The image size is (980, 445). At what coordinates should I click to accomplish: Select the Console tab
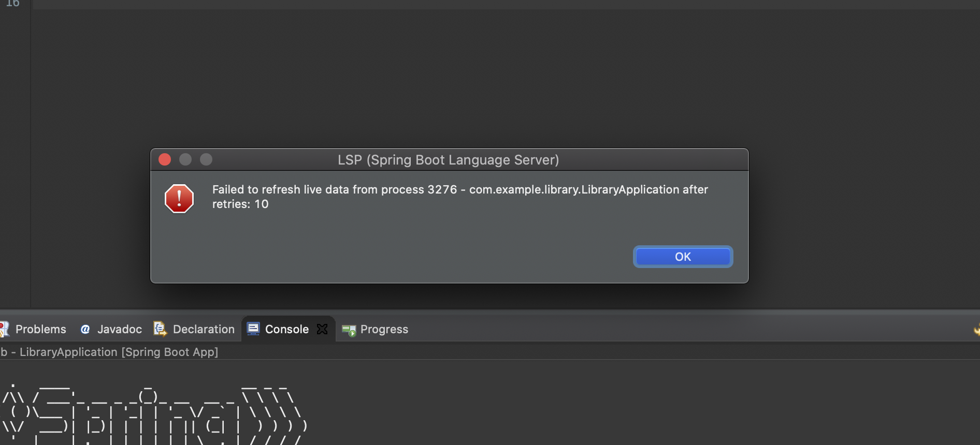(x=287, y=329)
